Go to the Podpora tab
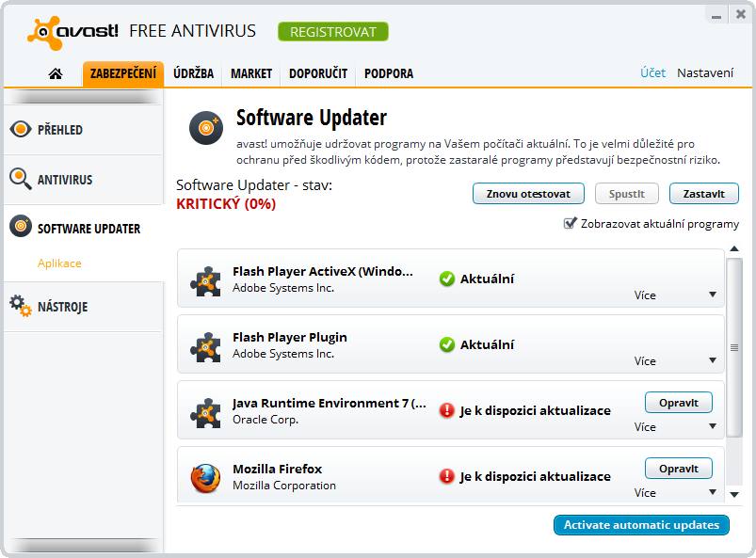Viewport: 756px width, 558px height. pyautogui.click(x=389, y=73)
